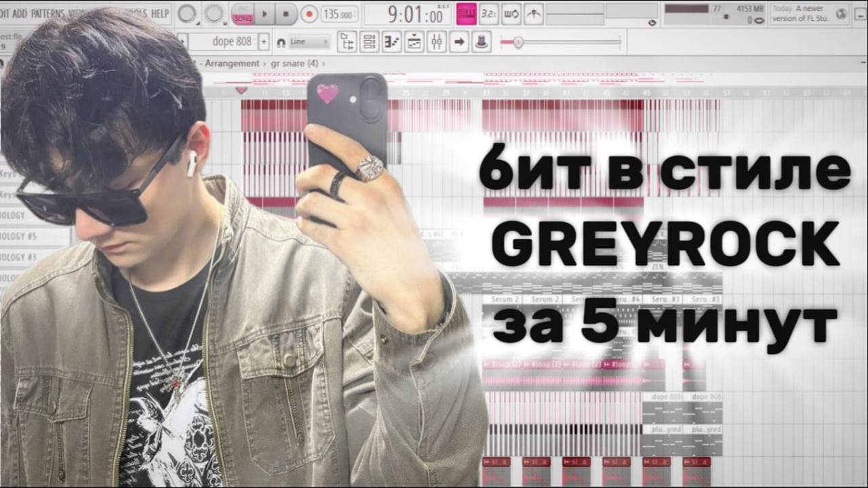The width and height of the screenshot is (868, 488).
Task: Click the gr snare (4) breadcrumb
Action: point(294,63)
